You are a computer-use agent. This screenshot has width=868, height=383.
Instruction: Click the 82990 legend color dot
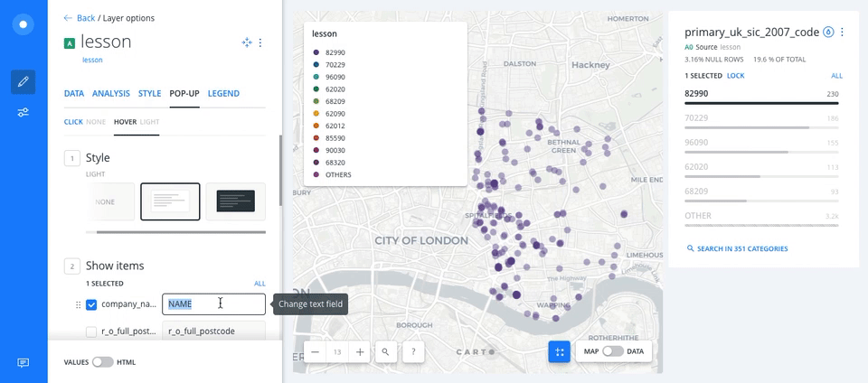[316, 52]
